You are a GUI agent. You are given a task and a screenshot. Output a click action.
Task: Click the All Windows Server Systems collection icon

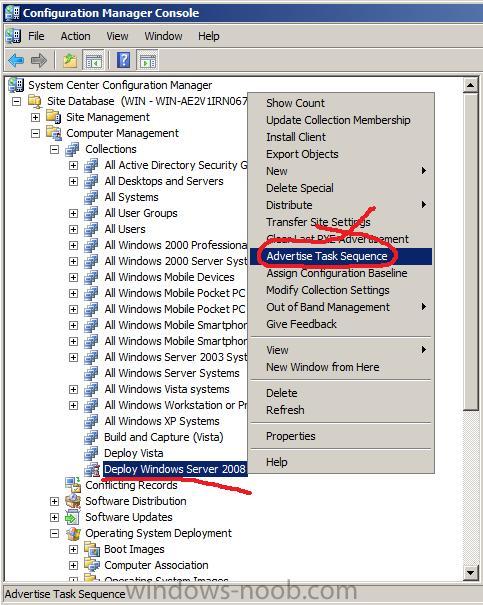coord(91,373)
